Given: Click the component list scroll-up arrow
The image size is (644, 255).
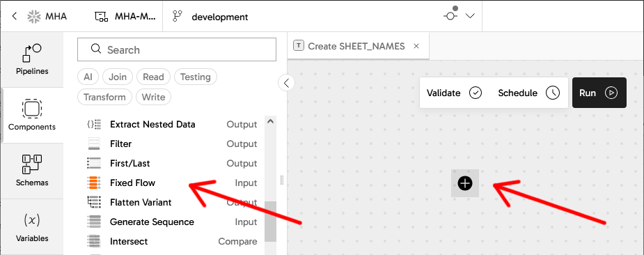Looking at the screenshot, I should click(x=270, y=121).
